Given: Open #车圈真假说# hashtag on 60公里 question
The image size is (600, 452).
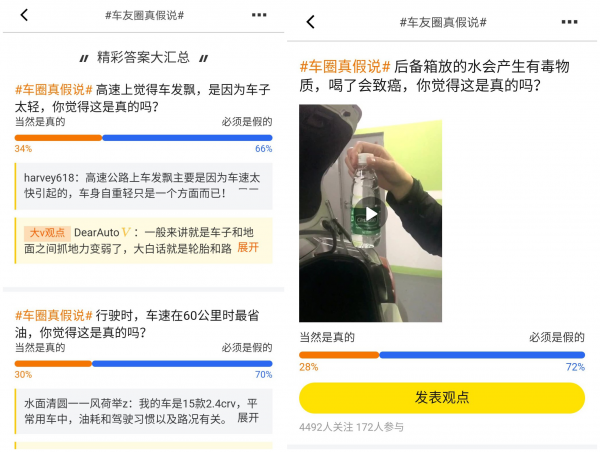Looking at the screenshot, I should (x=54, y=315).
